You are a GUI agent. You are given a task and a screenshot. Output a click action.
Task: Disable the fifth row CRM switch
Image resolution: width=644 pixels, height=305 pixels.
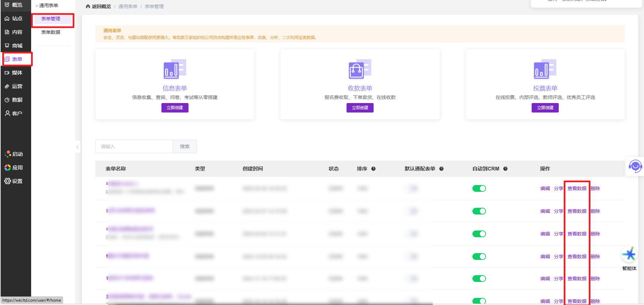pos(479,279)
